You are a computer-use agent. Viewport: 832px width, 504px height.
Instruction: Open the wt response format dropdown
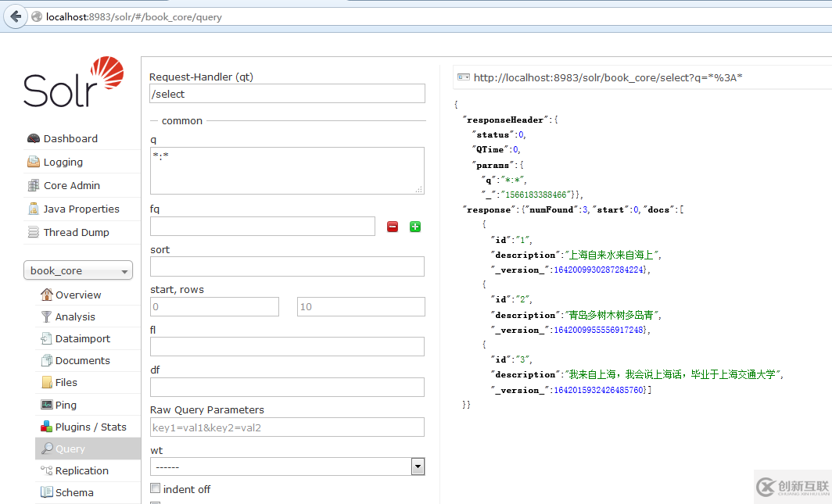coord(287,466)
